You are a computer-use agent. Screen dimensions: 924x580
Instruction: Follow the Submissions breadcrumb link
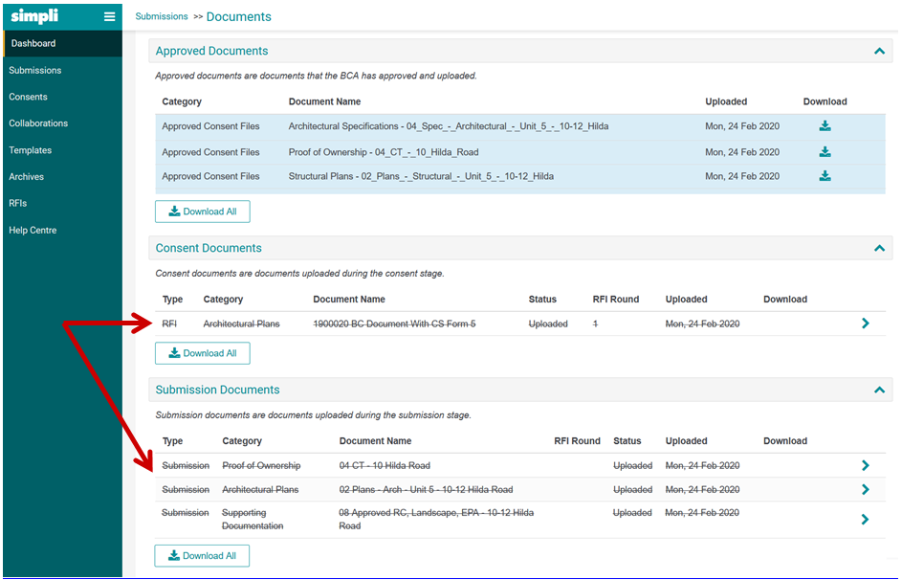click(162, 16)
